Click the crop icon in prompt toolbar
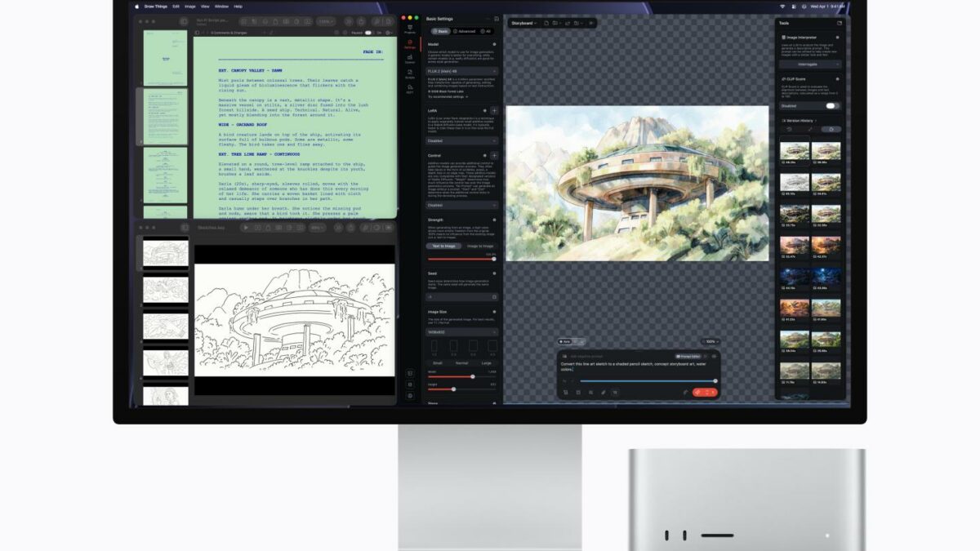Image resolution: width=980 pixels, height=551 pixels. tap(566, 393)
